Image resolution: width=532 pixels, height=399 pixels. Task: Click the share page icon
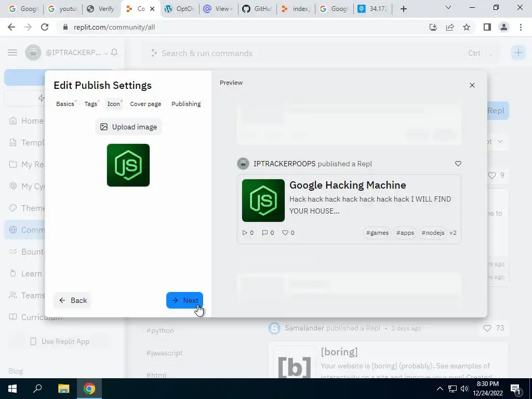[450, 27]
